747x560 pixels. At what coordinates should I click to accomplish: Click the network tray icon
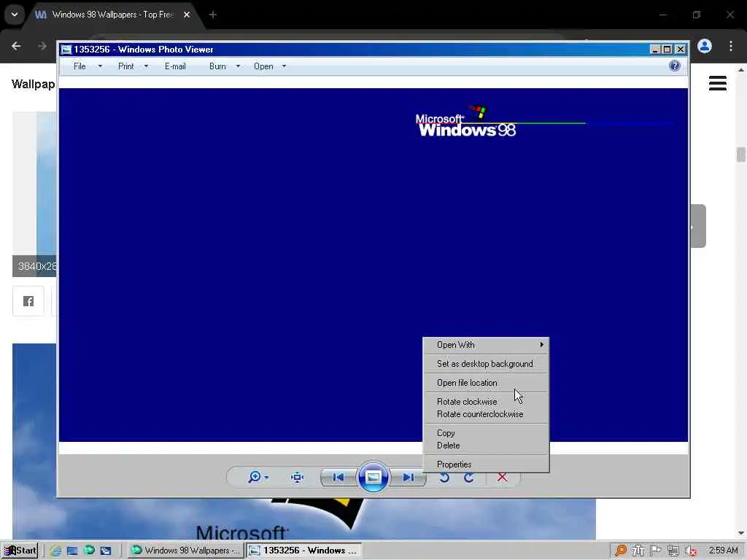click(673, 551)
